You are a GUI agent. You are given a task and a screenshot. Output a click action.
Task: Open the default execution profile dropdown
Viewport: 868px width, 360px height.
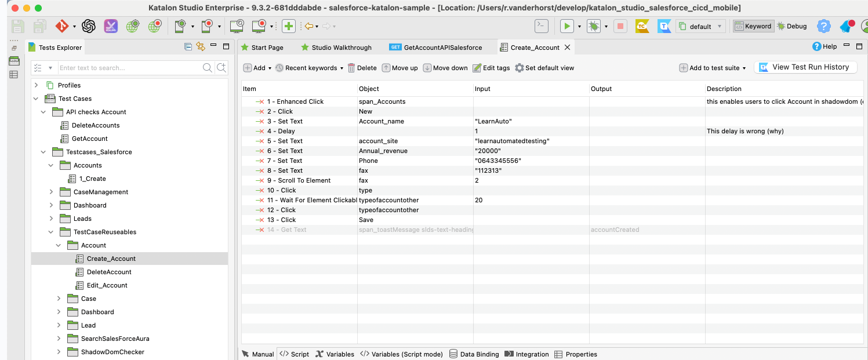pos(700,26)
